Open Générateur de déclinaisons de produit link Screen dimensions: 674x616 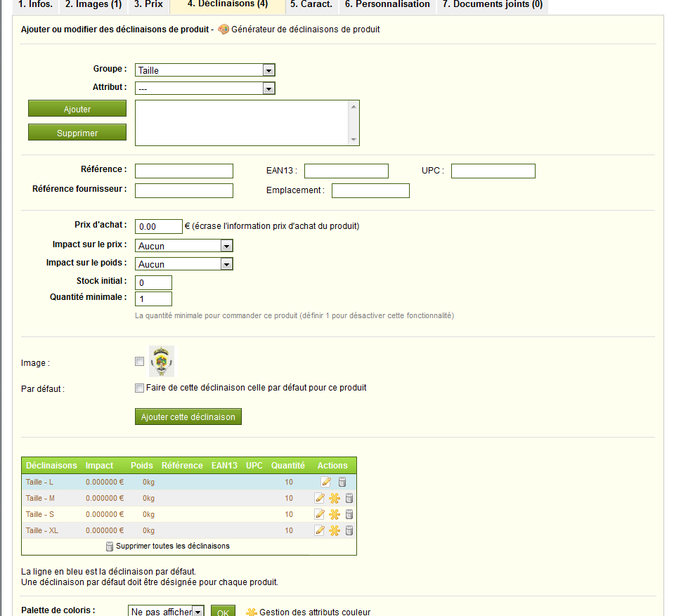click(306, 30)
